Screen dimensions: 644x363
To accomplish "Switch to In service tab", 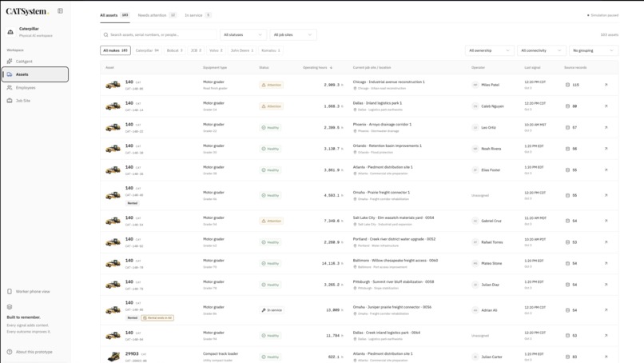I will click(x=197, y=15).
